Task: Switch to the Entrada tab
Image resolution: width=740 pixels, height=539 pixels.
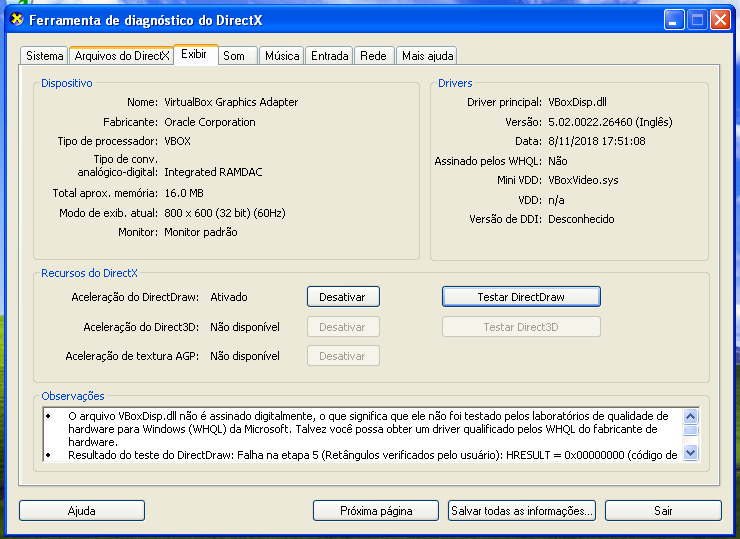Action: tap(329, 56)
